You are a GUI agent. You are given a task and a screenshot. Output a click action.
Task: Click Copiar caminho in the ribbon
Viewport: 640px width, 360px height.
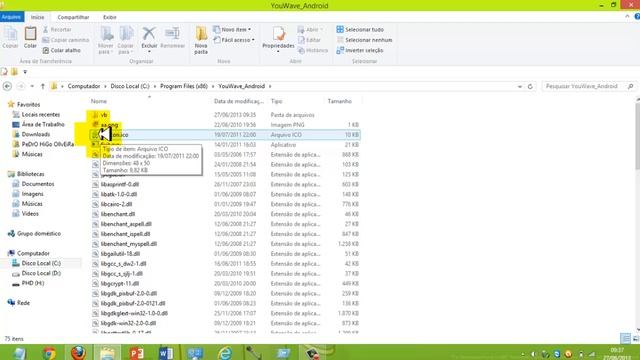[66, 40]
